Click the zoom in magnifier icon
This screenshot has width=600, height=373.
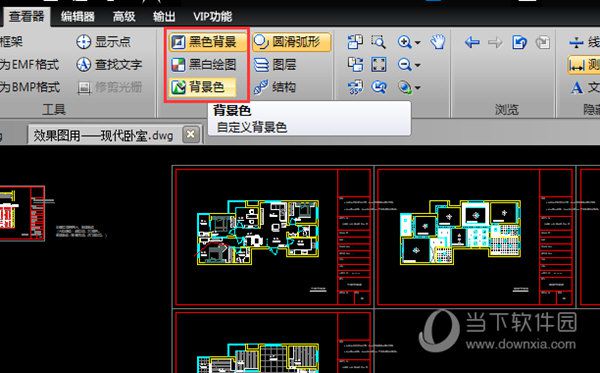(x=404, y=41)
